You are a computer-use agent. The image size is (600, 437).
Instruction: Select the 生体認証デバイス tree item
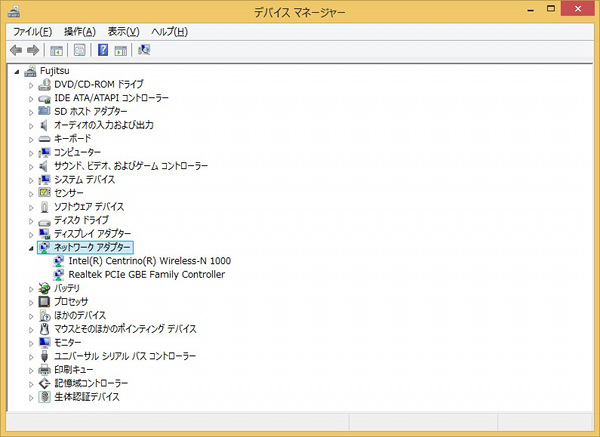click(x=86, y=396)
